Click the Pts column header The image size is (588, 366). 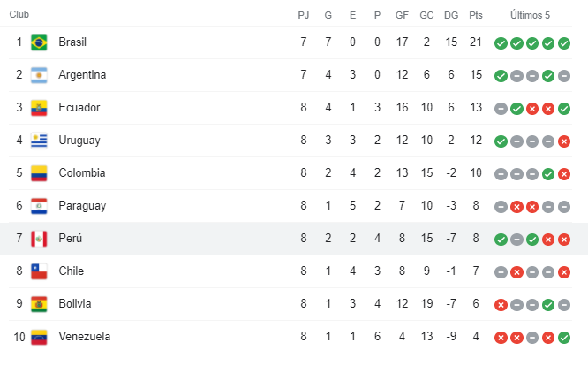pos(476,15)
